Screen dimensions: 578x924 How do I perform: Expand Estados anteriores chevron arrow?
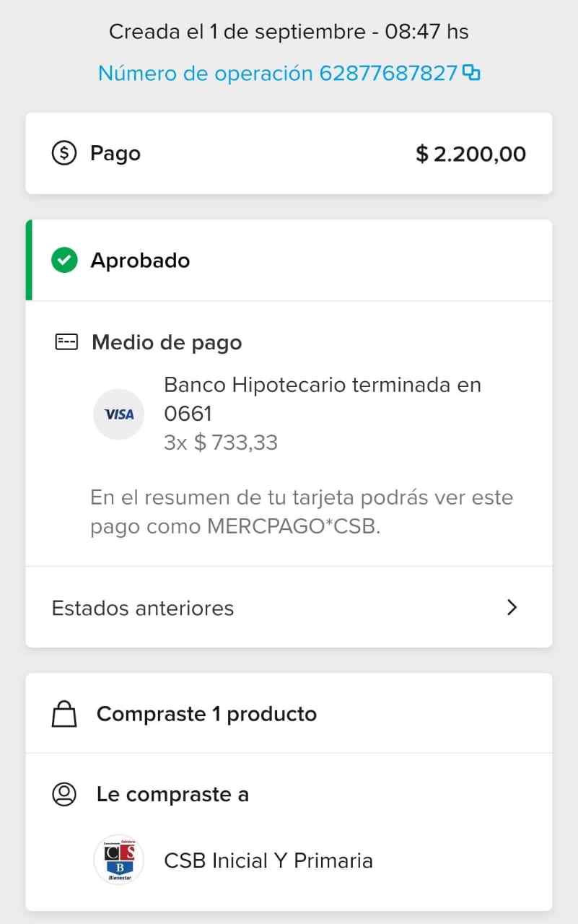pos(512,608)
